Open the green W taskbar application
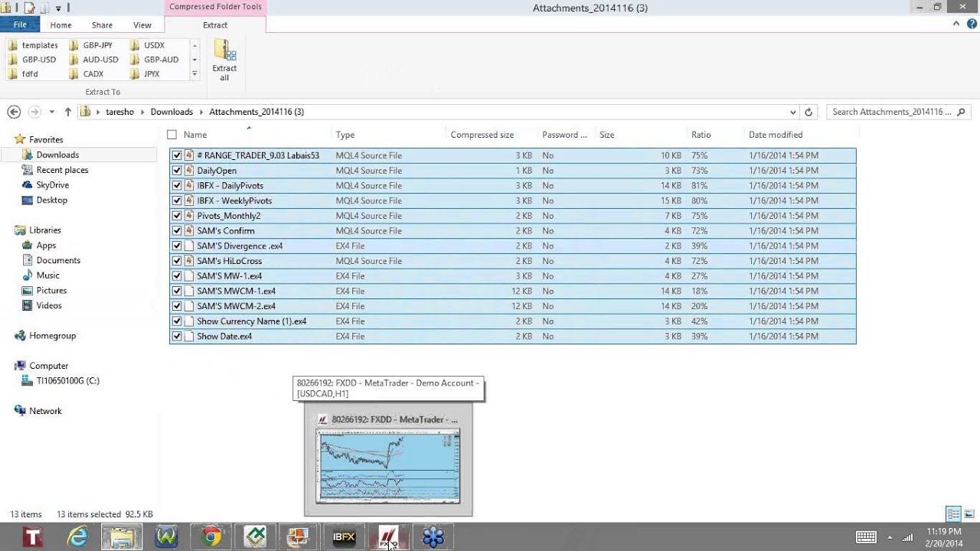 [x=166, y=537]
